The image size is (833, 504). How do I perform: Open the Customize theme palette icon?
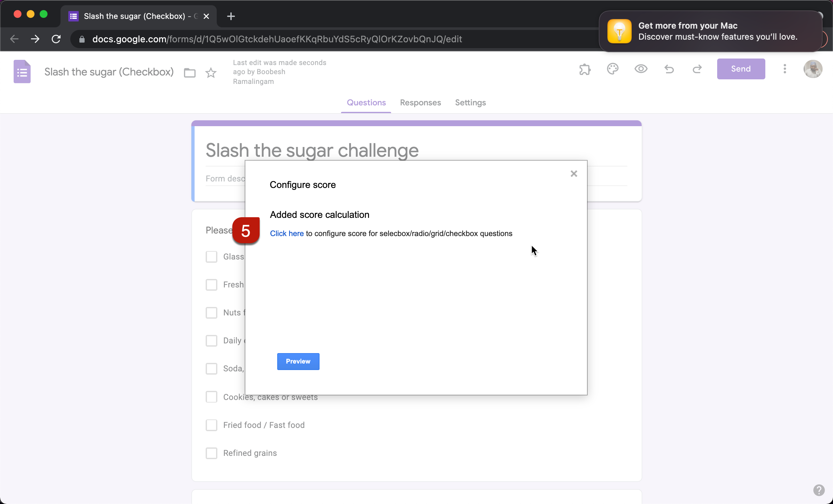click(613, 69)
